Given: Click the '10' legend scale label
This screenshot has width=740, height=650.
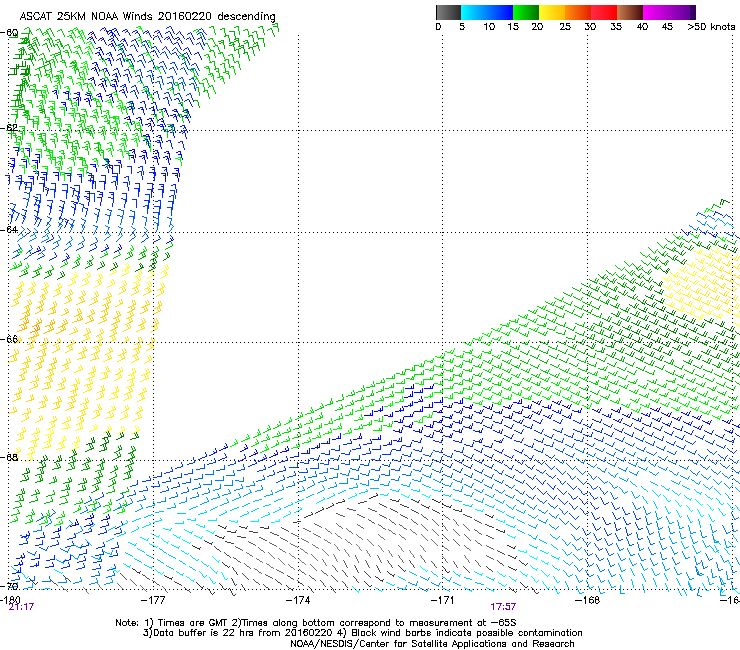Looking at the screenshot, I should tap(489, 27).
